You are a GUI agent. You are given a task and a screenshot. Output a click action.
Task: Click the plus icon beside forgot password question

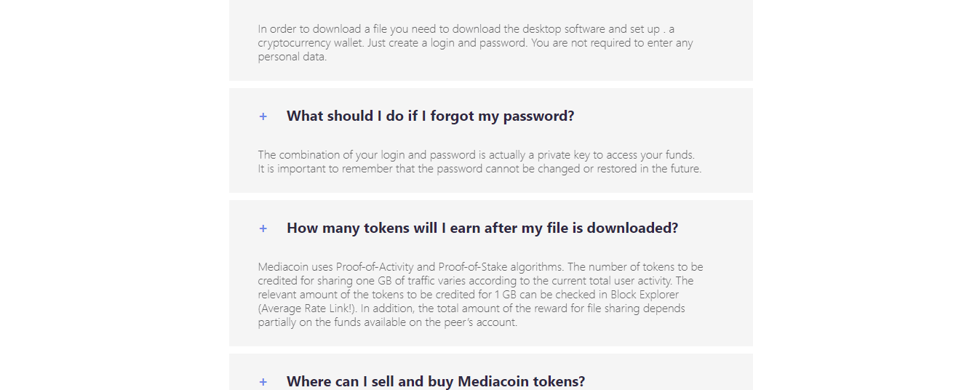[x=263, y=116]
